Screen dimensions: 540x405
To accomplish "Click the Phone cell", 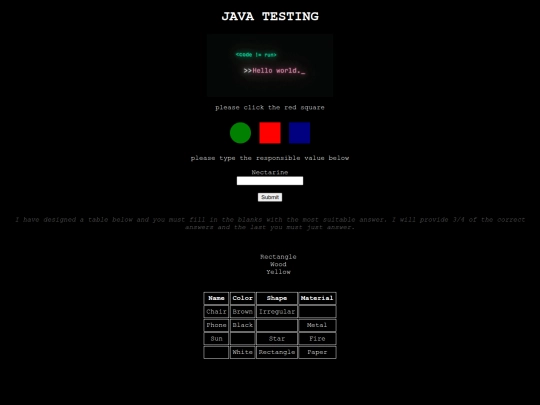I will click(x=216, y=325).
